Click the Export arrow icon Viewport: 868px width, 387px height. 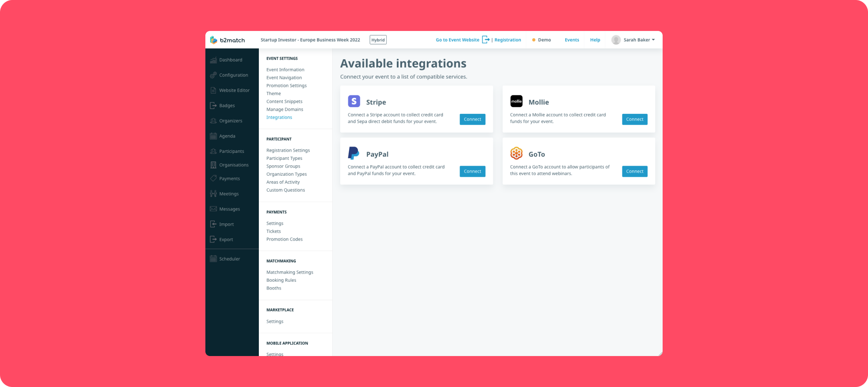pos(213,239)
